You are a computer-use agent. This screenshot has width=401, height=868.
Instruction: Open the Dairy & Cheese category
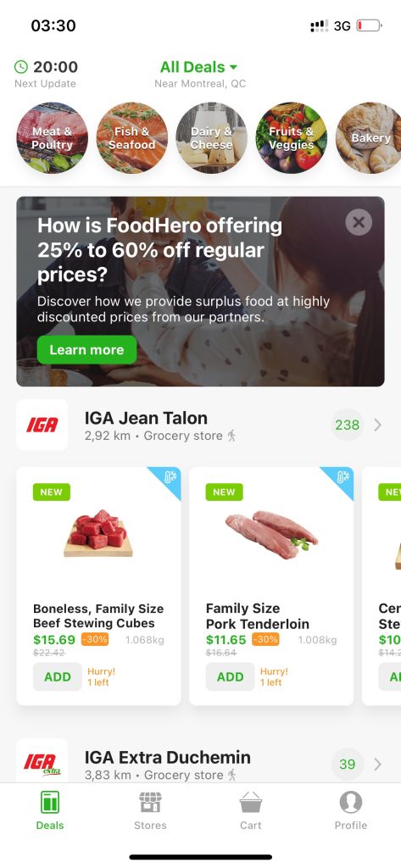pos(212,138)
